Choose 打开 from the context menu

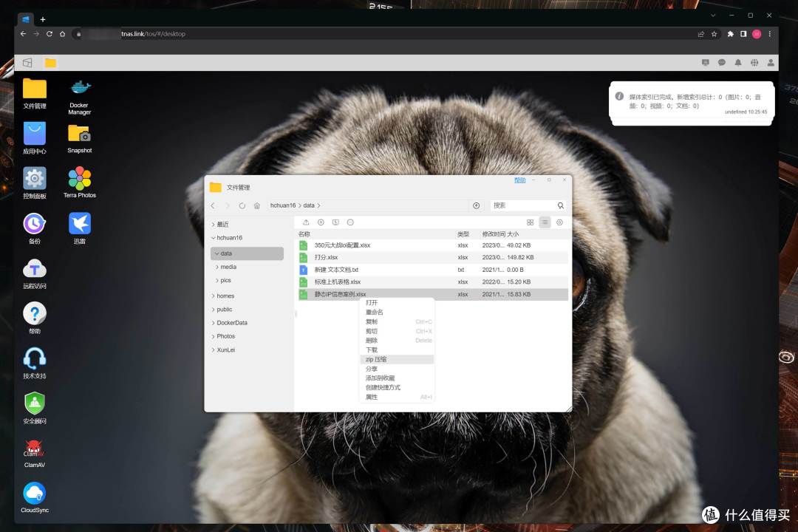(x=397, y=303)
